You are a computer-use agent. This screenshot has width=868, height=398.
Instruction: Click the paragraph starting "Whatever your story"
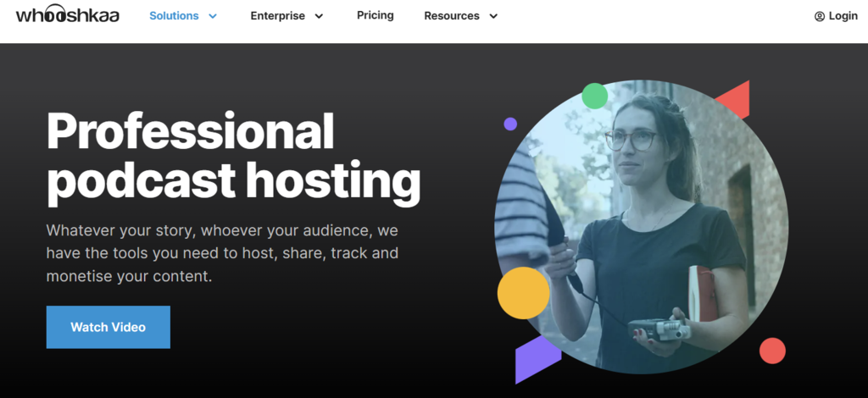223,253
